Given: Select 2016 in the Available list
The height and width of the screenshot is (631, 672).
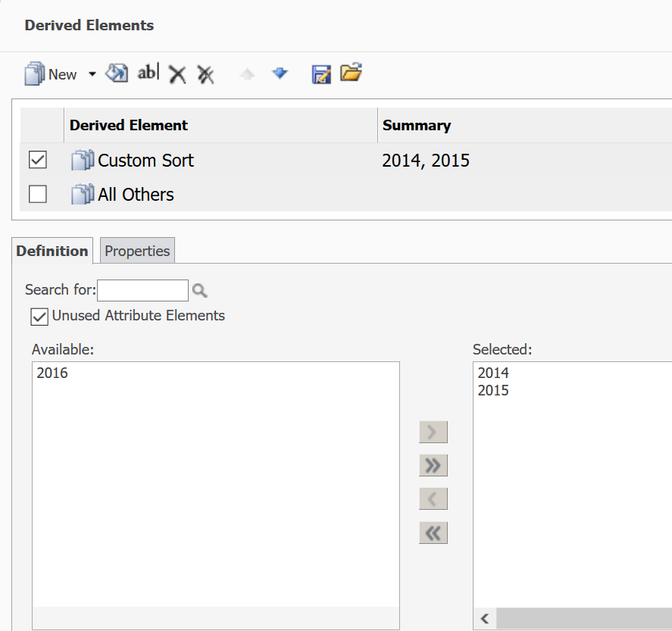Looking at the screenshot, I should click(x=52, y=373).
